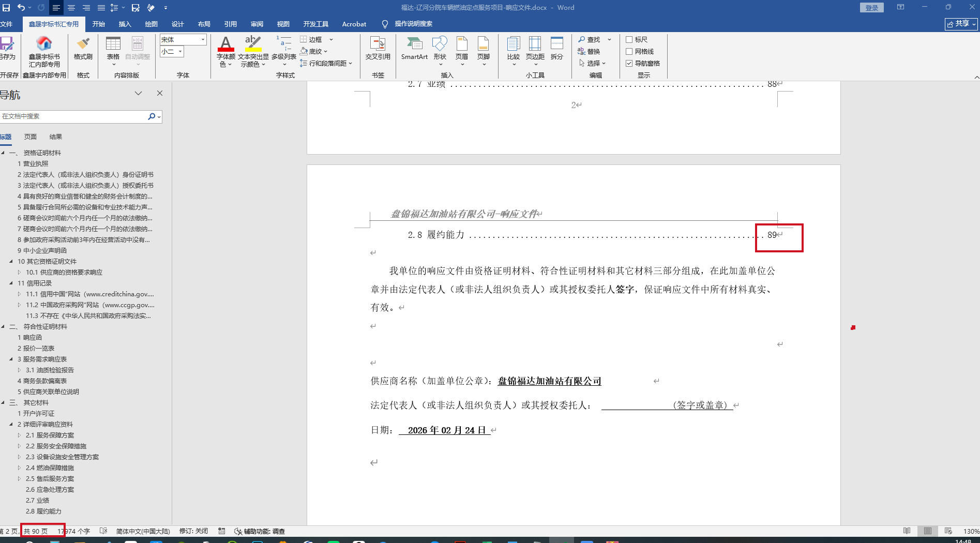Justify text in the quick access toolbar

(101, 8)
